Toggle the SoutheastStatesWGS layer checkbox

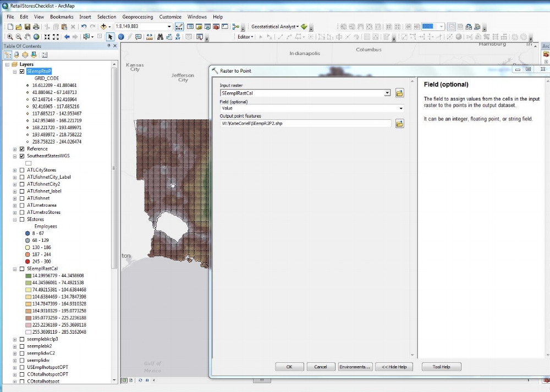click(22, 156)
